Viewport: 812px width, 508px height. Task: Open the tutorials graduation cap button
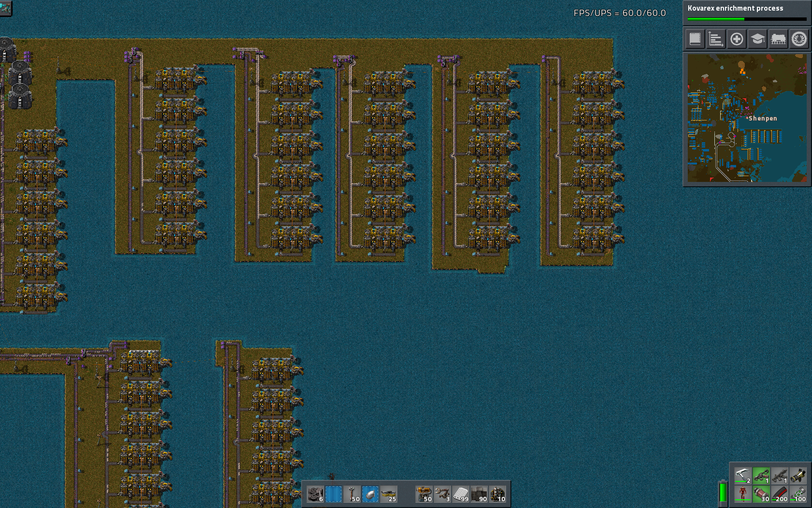click(x=757, y=39)
